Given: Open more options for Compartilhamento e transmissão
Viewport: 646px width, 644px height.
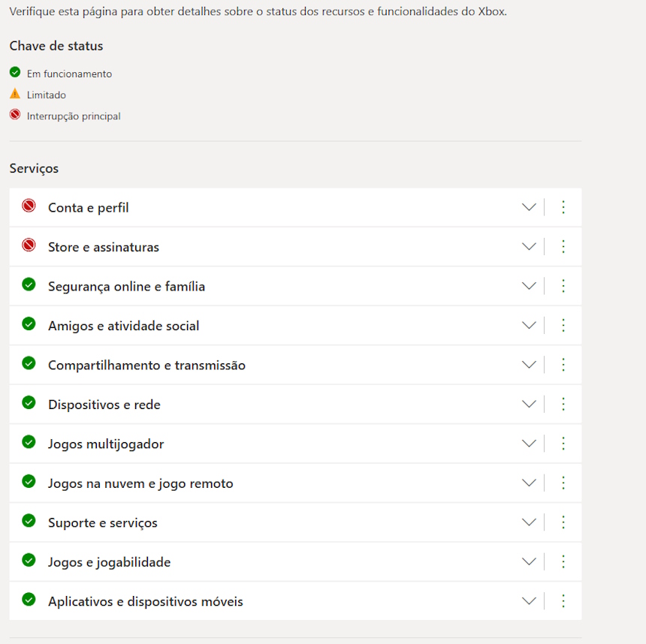Looking at the screenshot, I should pyautogui.click(x=563, y=365).
